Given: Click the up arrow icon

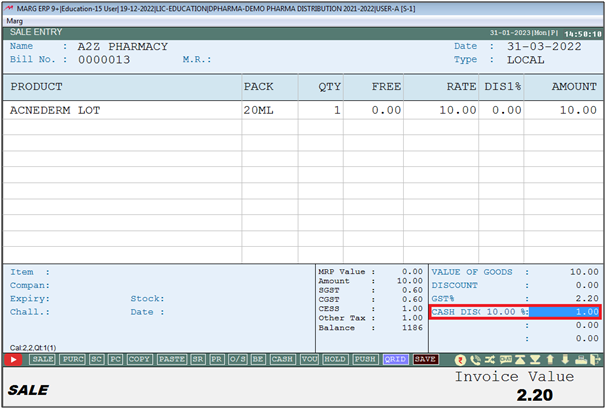Looking at the screenshot, I should (x=549, y=358).
